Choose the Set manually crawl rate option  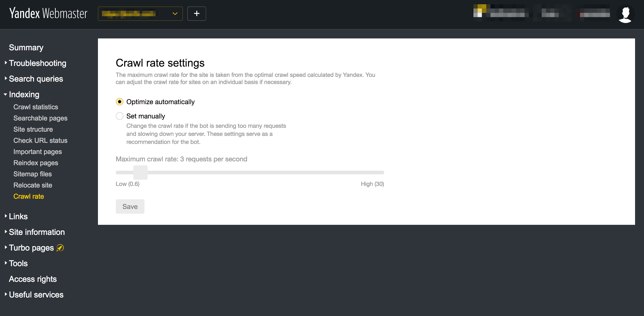click(120, 116)
